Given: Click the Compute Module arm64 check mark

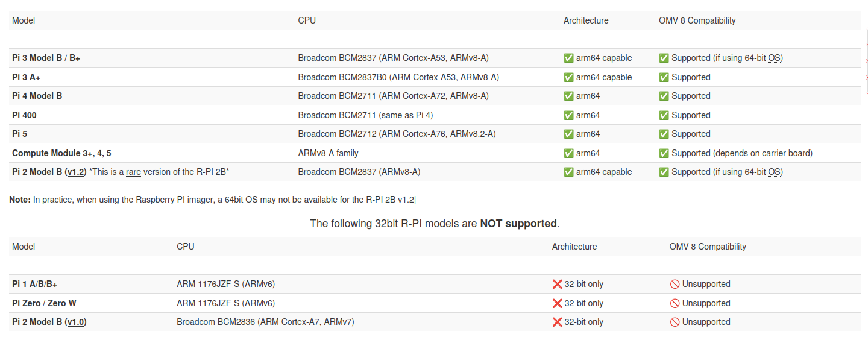Looking at the screenshot, I should click(568, 153).
